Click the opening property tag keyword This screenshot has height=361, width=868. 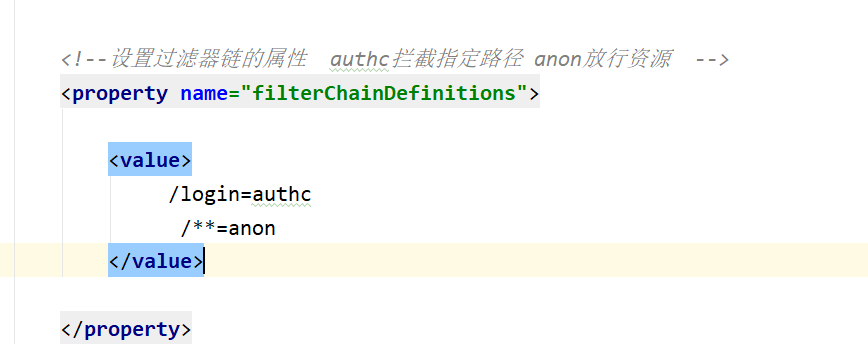coord(120,92)
